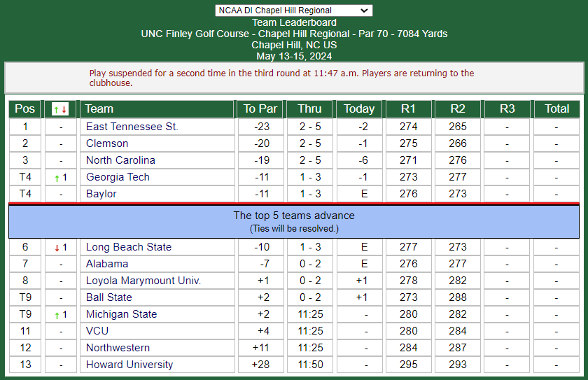This screenshot has height=380, width=588.
Task: Select Howard University's R1 score 295
Action: point(408,365)
